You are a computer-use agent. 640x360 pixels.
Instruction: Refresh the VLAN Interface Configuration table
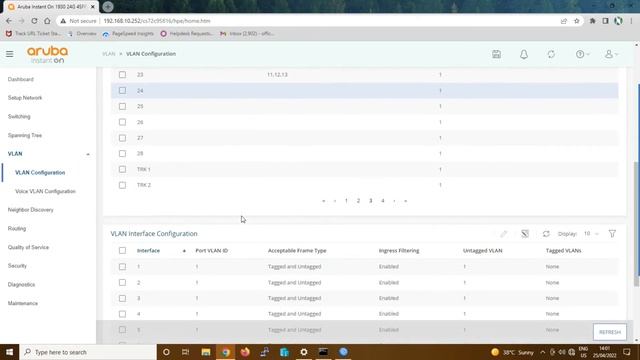[x=546, y=234]
